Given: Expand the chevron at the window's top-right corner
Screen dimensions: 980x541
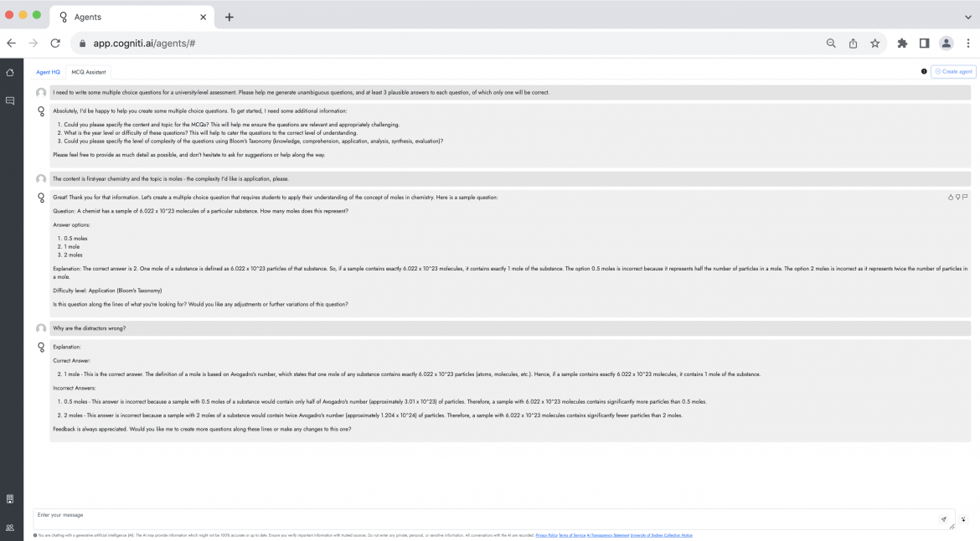Looking at the screenshot, I should pyautogui.click(x=969, y=15).
